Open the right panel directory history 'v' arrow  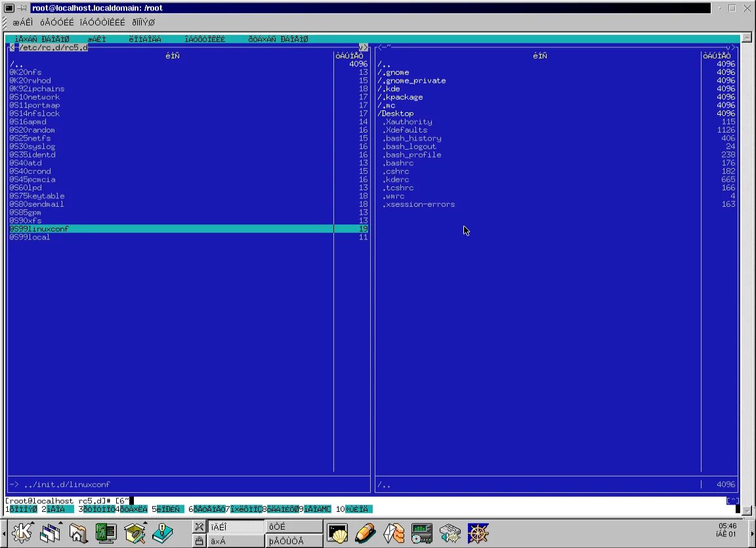tap(729, 47)
